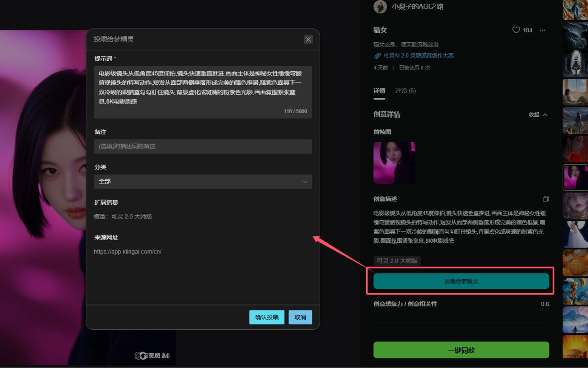Image resolution: width=588 pixels, height=368 pixels.
Task: Click the heart like icon showing 104
Action: (x=516, y=30)
